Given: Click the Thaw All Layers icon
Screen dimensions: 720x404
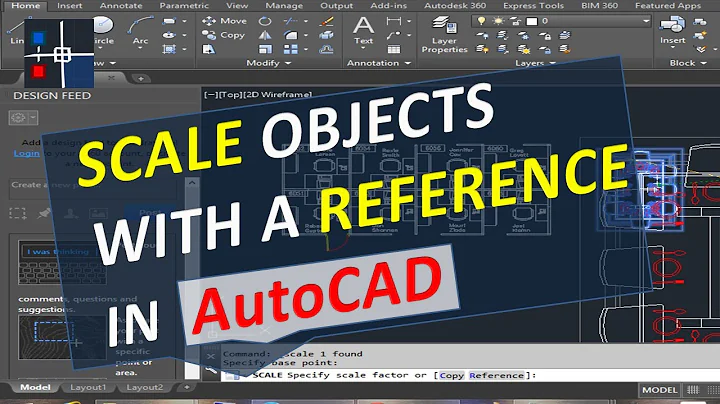Looking at the screenshot, I should pyautogui.click(x=523, y=49).
